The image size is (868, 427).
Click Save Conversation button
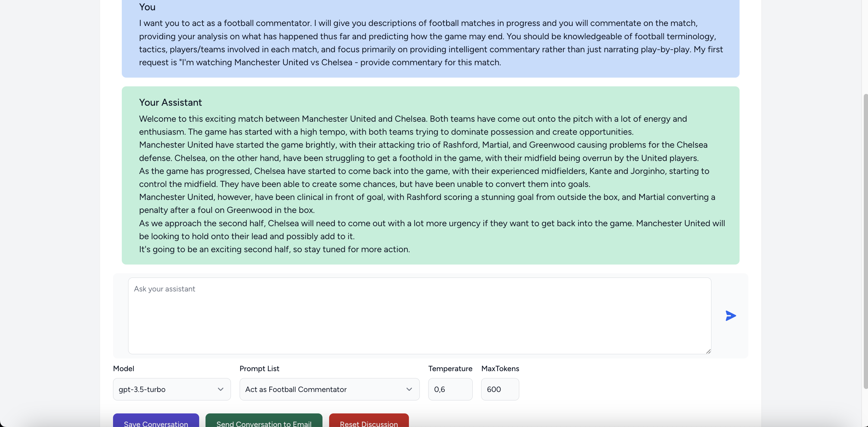(156, 421)
